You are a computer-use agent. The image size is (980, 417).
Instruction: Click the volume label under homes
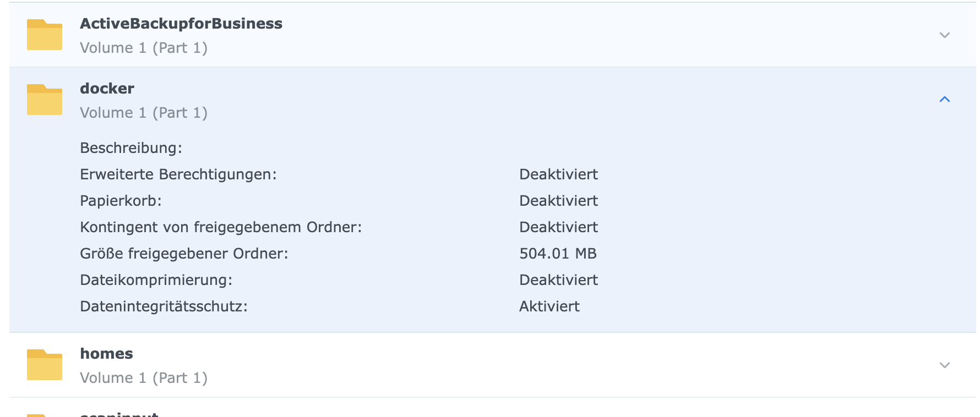pyautogui.click(x=143, y=378)
